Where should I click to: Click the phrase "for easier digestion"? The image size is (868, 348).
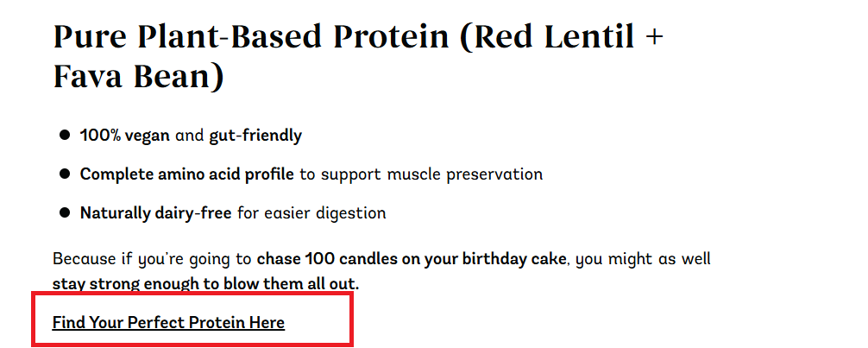pos(311,212)
